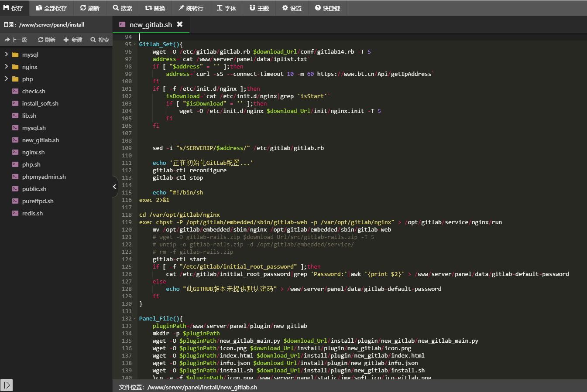Screen dimensions: 587x392
Task: Click the 文件位置 file path status bar
Action: point(188,387)
